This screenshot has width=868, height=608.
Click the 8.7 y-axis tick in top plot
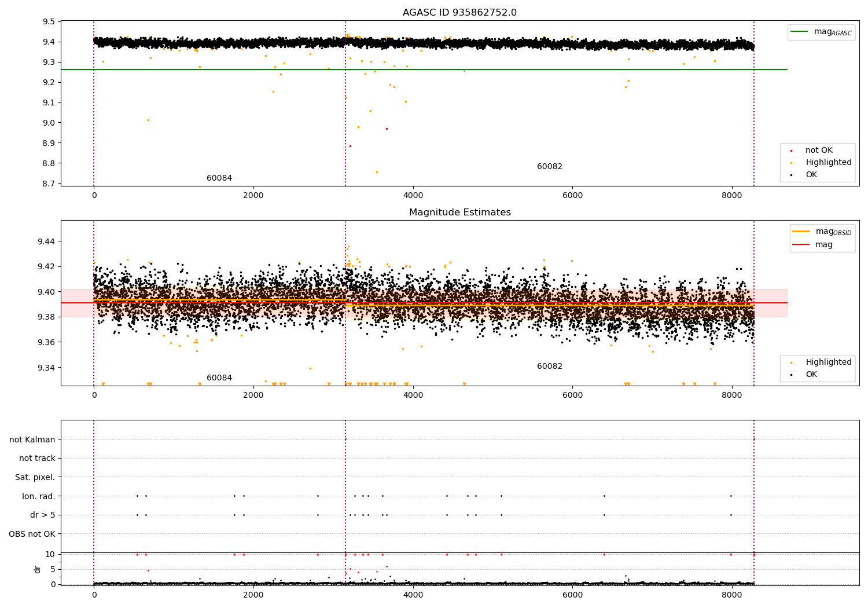[x=49, y=184]
